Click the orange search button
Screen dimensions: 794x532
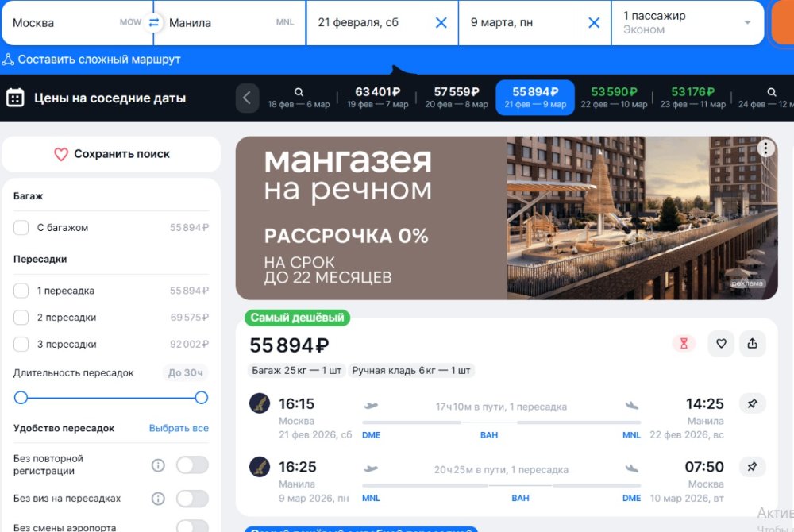[782, 23]
